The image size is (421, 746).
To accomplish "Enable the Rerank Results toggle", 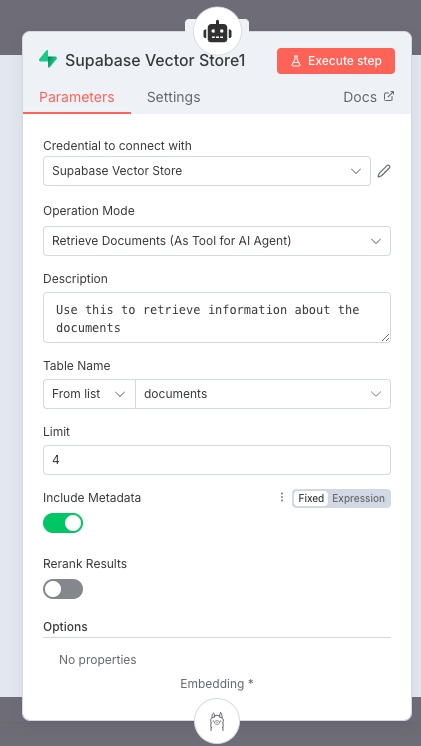I will (x=63, y=589).
